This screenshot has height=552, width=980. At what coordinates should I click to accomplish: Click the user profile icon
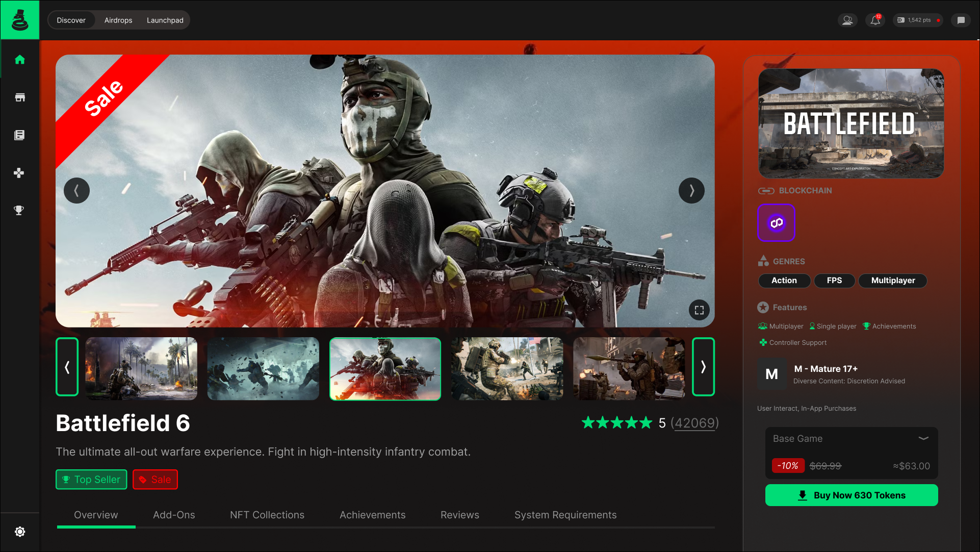point(847,20)
